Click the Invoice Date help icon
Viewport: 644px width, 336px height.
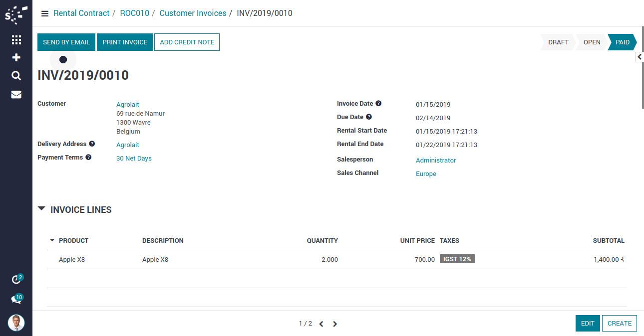coord(378,104)
